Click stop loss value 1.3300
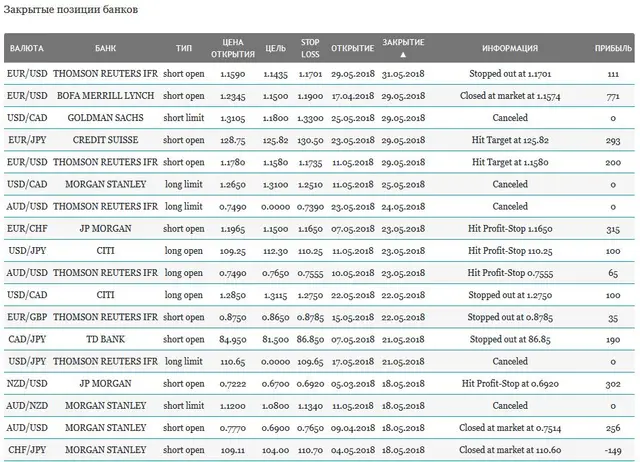Image resolution: width=640 pixels, height=462 pixels. [310, 118]
